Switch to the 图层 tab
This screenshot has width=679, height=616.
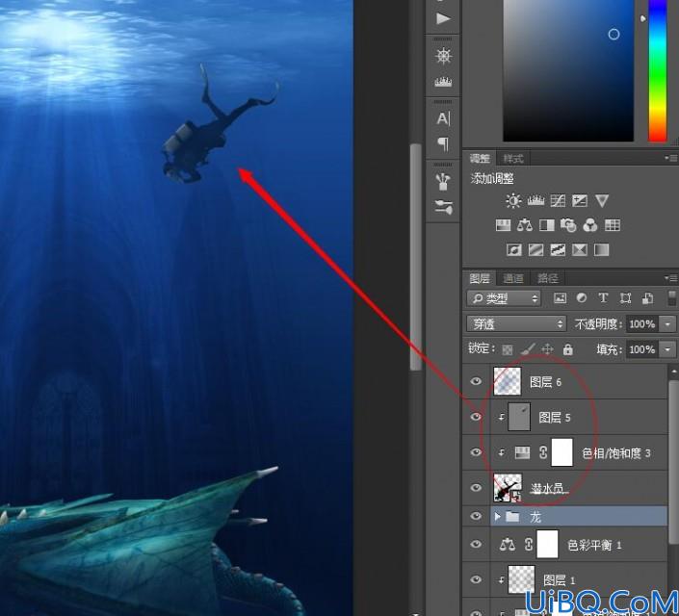tap(480, 278)
